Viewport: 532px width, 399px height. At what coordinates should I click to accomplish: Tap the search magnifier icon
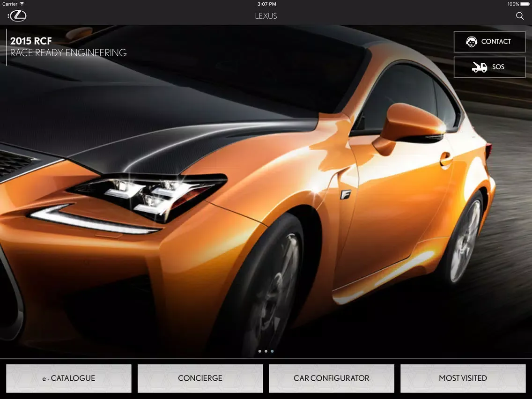pos(520,16)
